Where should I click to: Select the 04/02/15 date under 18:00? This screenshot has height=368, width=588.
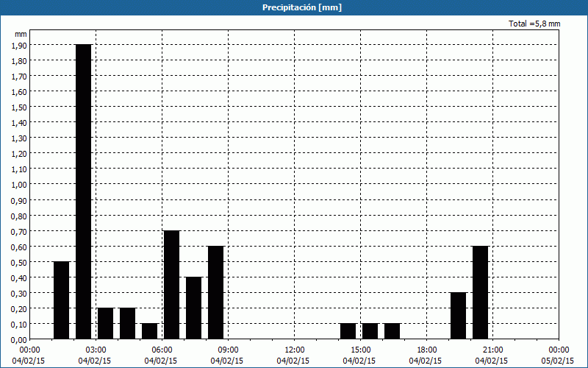[426, 361]
